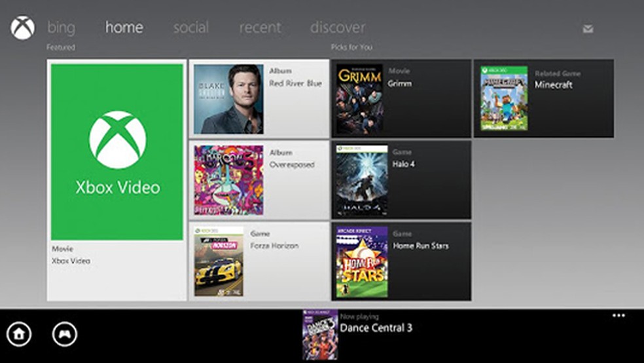Image resolution: width=644 pixels, height=363 pixels.
Task: Open the messages envelope icon
Action: pos(588,29)
